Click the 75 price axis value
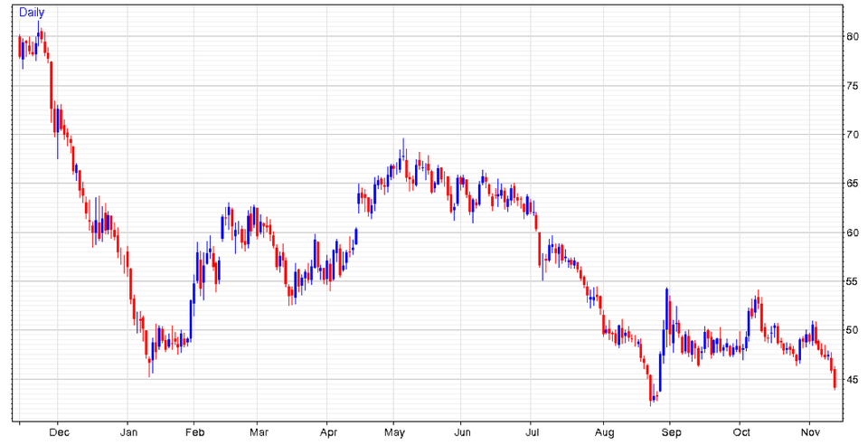Image resolution: width=868 pixels, height=445 pixels. pyautogui.click(x=852, y=86)
